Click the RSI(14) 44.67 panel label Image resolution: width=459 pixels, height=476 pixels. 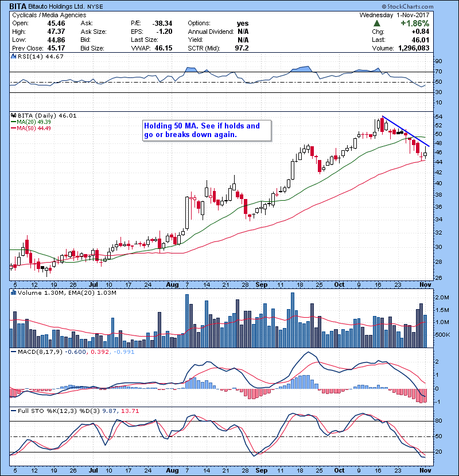click(x=41, y=56)
